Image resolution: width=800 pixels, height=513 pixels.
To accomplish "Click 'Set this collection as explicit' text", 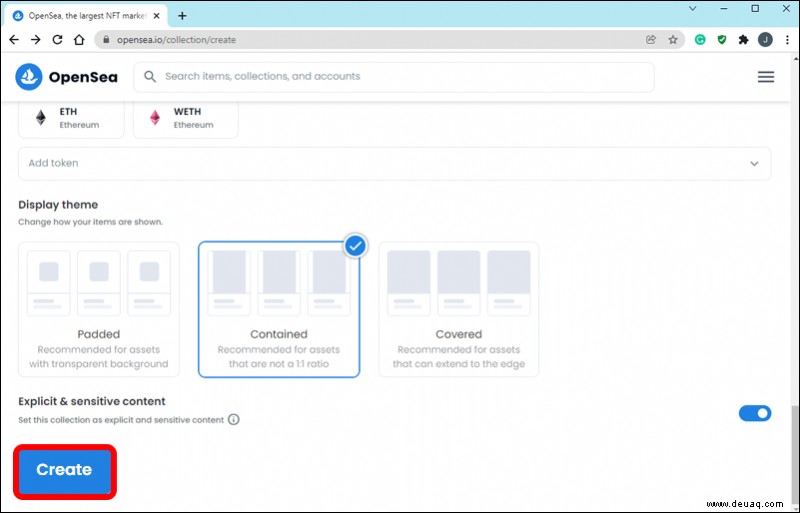I will pyautogui.click(x=121, y=420).
